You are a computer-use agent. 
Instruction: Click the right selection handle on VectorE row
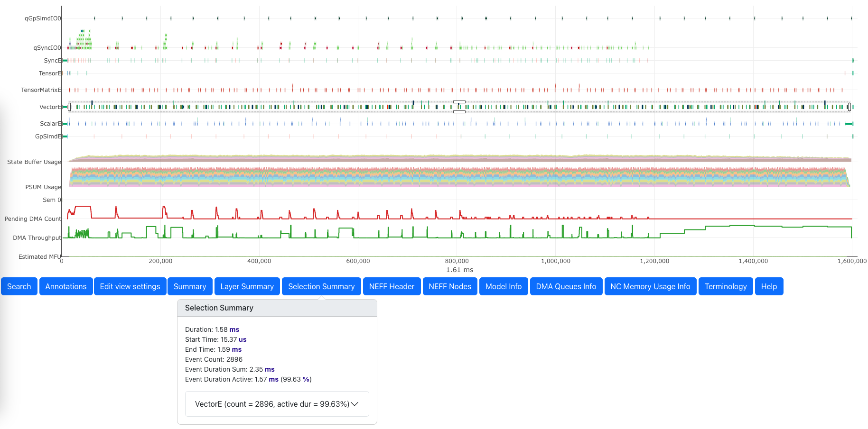click(x=849, y=107)
